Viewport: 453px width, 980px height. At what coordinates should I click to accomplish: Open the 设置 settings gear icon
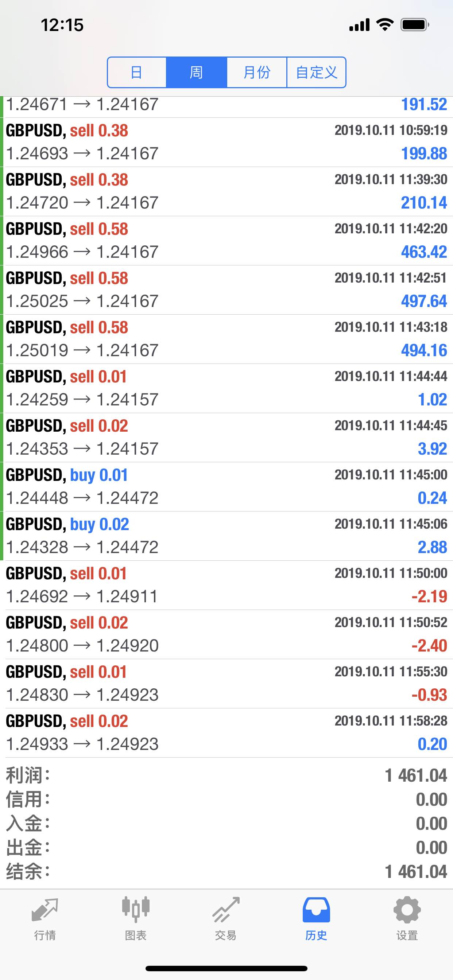407,910
